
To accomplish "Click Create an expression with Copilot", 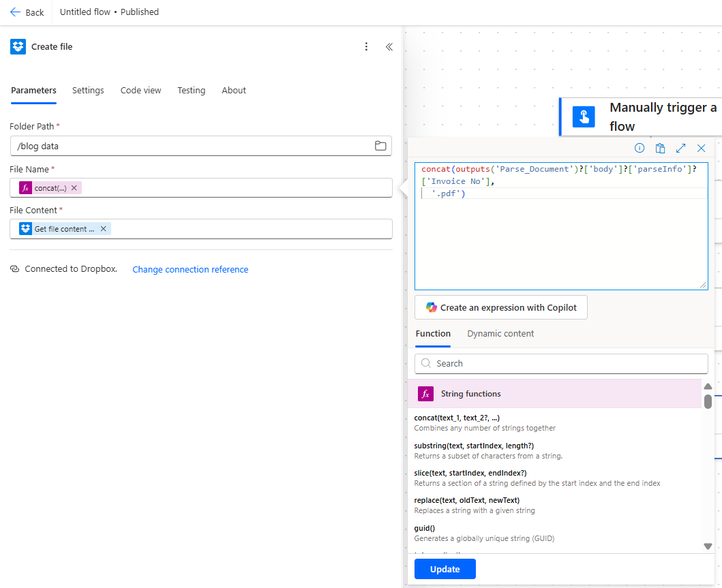I will [501, 307].
